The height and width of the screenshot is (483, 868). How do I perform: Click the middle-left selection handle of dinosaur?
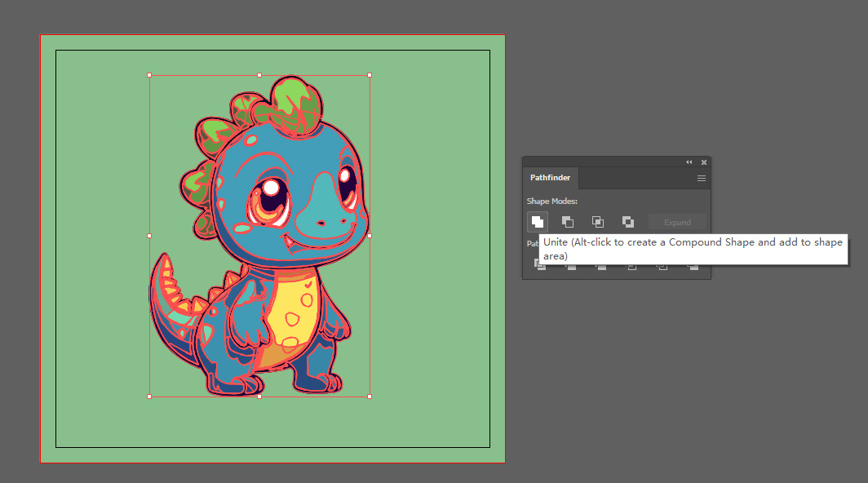[149, 236]
